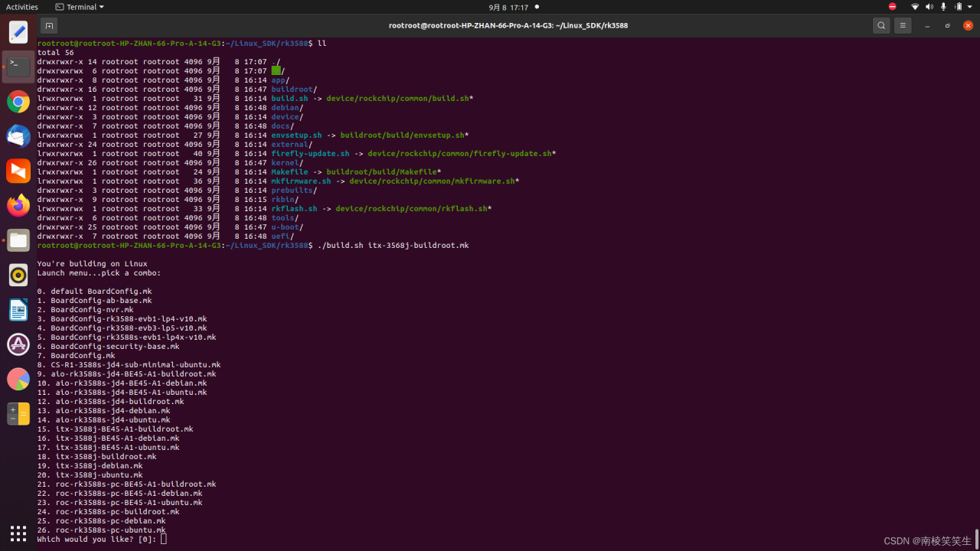The width and height of the screenshot is (980, 551).
Task: Open the Calculator app from the dock
Action: click(18, 414)
